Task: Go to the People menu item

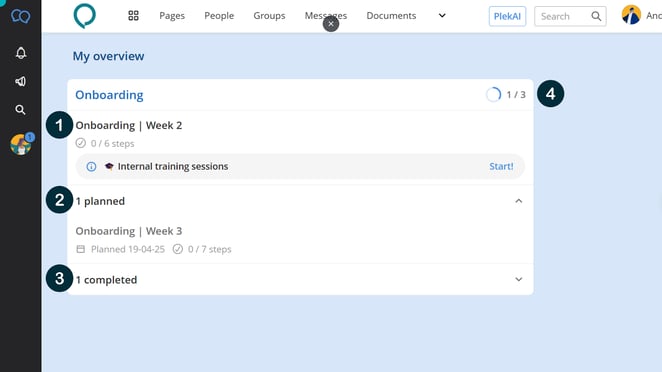Action: pos(219,16)
